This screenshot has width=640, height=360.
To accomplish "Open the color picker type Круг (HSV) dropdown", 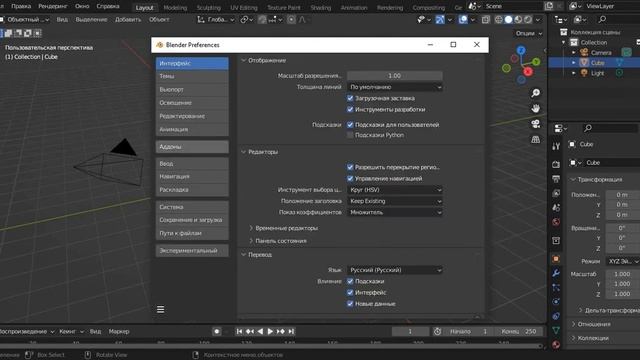I will [395, 190].
